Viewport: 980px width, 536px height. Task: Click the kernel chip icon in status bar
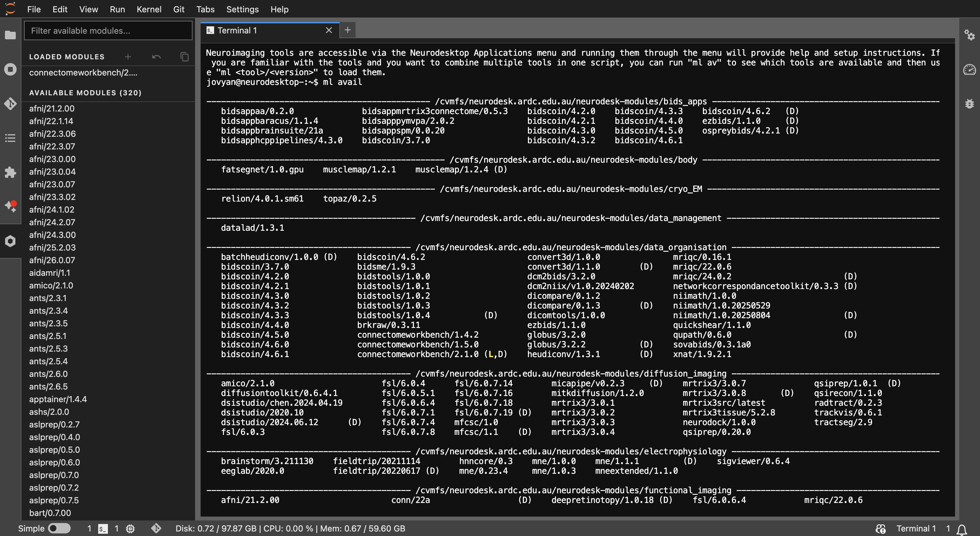[130, 529]
